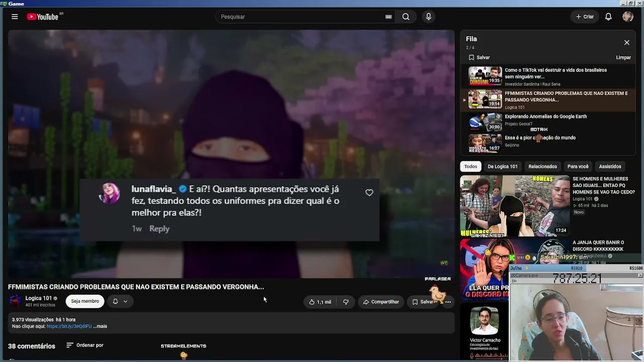Like the comment with the heart icon
This screenshot has width=644, height=362.
369,193
